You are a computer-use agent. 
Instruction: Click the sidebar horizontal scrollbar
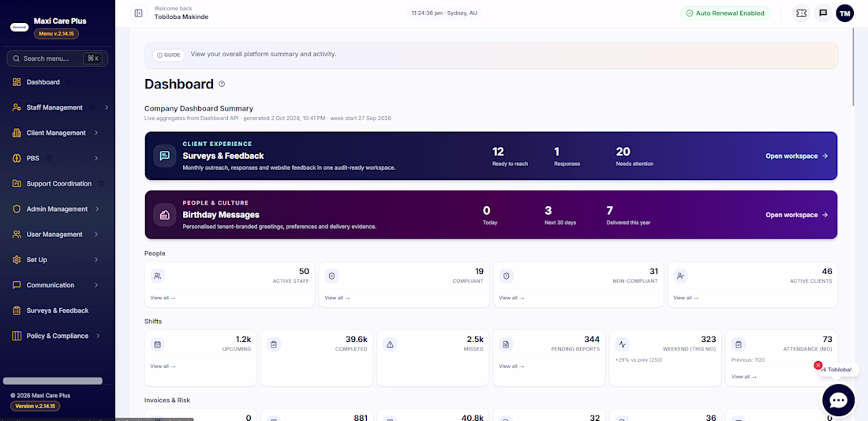click(53, 382)
